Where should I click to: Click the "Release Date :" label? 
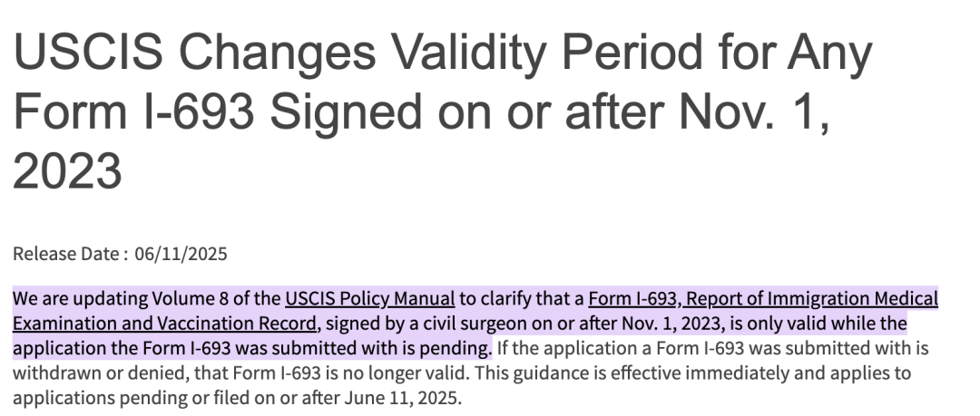71,254
